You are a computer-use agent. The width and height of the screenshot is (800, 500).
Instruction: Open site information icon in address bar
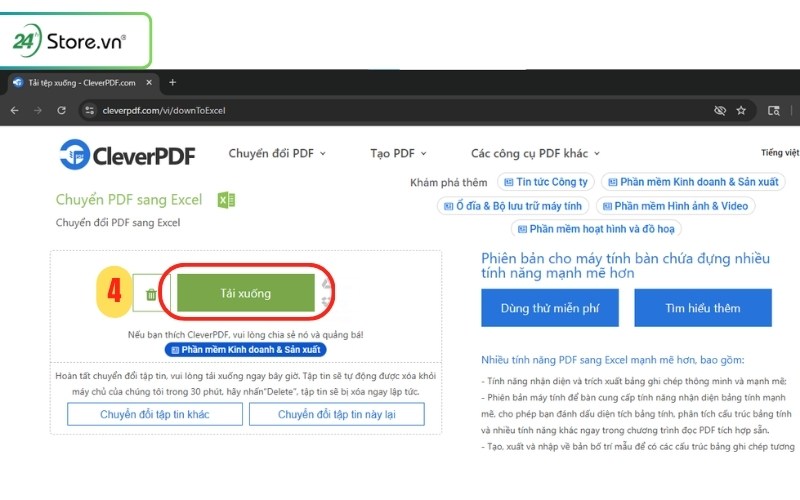(90, 110)
